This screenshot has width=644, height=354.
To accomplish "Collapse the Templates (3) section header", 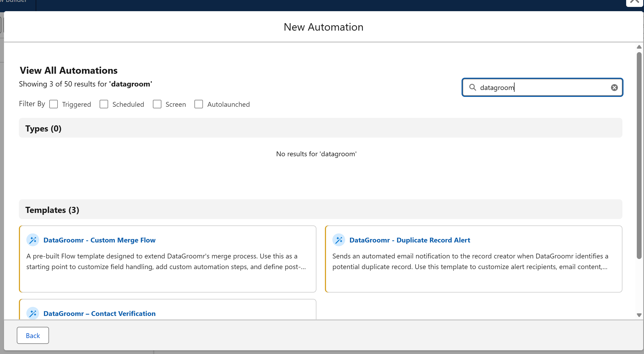I will (x=52, y=210).
